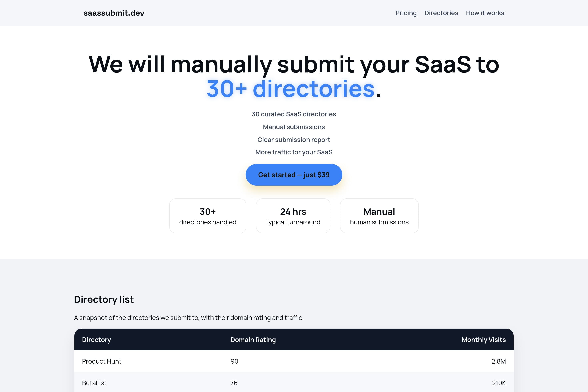The height and width of the screenshot is (392, 588).
Task: Click the saassubmit.dev logo
Action: point(114,13)
